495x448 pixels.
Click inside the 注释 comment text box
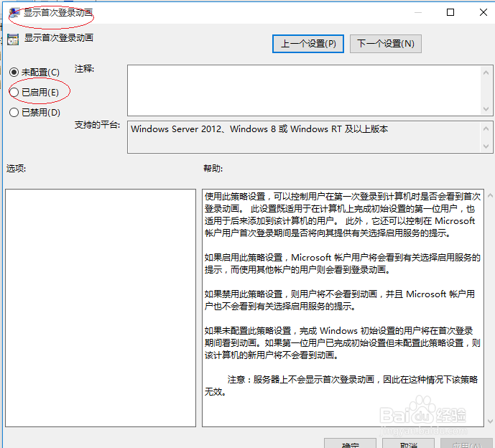point(304,90)
